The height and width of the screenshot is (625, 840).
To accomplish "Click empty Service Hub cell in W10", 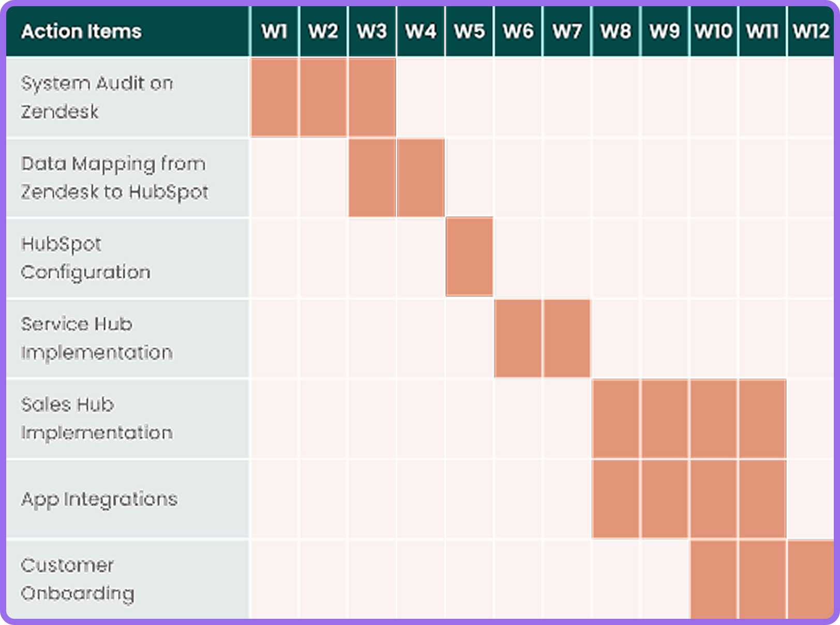I will [713, 338].
